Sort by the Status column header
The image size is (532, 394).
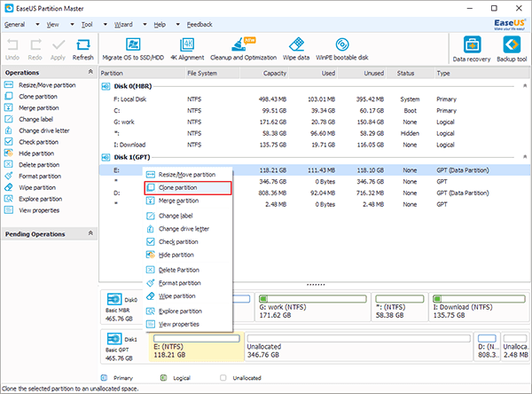tap(410, 73)
